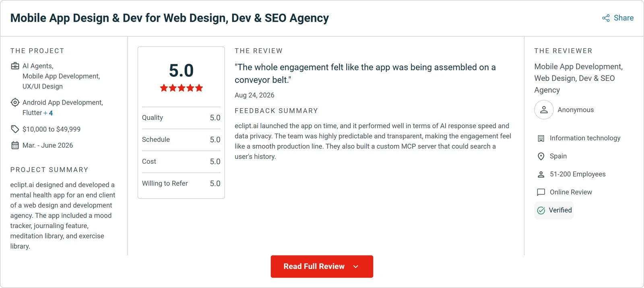Click the 'PROJECT SUMMARY' heading
This screenshot has height=288, width=644.
[x=50, y=170]
